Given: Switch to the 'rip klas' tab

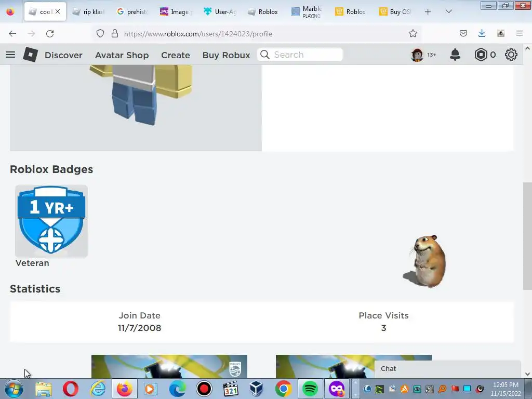Looking at the screenshot, I should (x=88, y=12).
